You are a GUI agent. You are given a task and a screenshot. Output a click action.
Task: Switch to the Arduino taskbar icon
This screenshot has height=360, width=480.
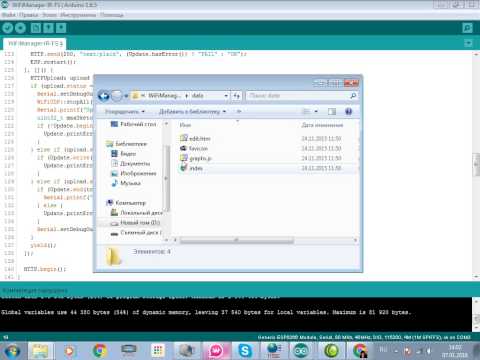click(301, 351)
